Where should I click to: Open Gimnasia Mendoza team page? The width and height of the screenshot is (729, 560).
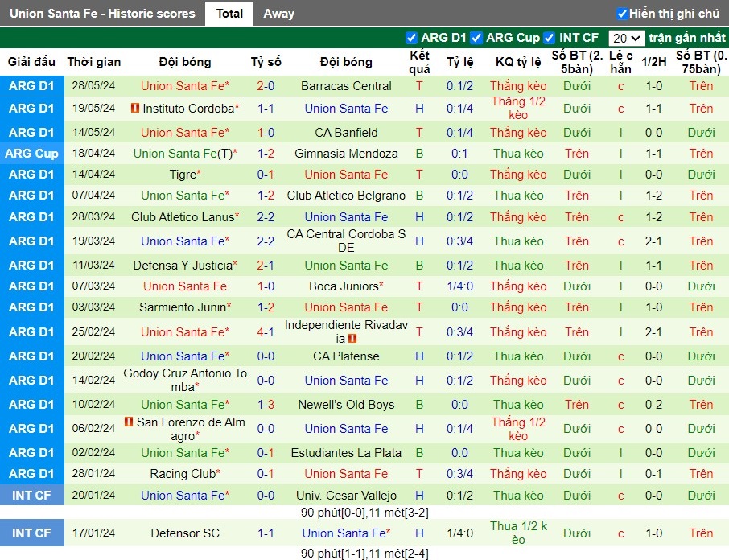point(346,154)
